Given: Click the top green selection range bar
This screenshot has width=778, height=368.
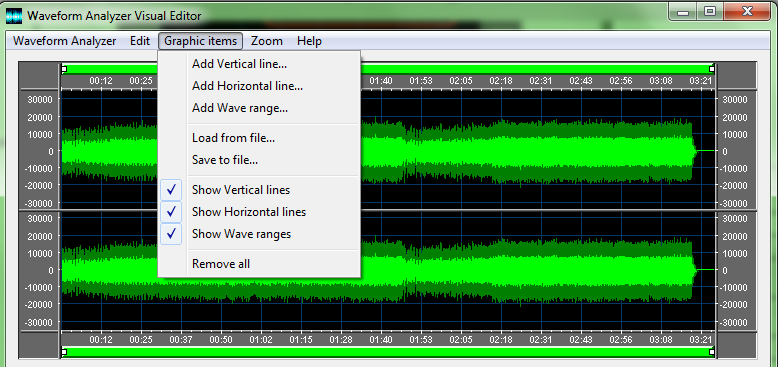Looking at the screenshot, I should click(x=536, y=69).
